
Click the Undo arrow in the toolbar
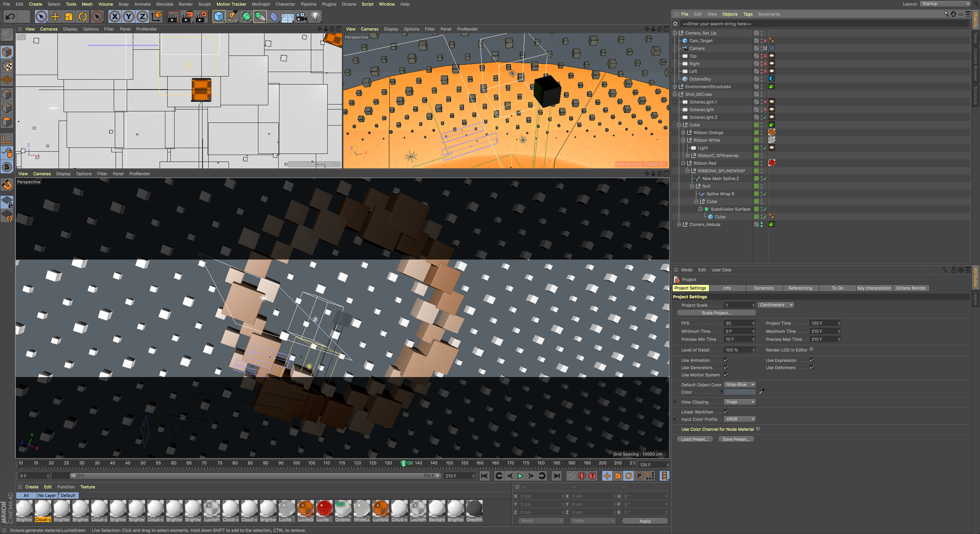[x=10, y=16]
